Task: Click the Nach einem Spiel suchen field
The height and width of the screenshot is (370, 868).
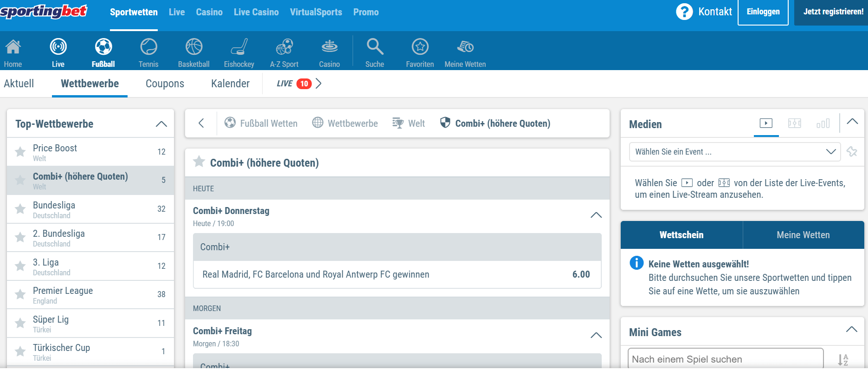Action: point(726,359)
